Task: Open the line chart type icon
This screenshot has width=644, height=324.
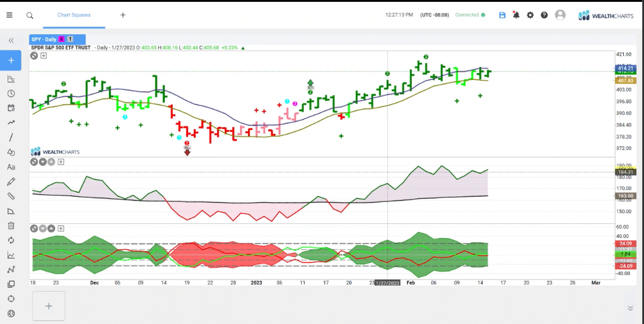Action: pos(11,255)
